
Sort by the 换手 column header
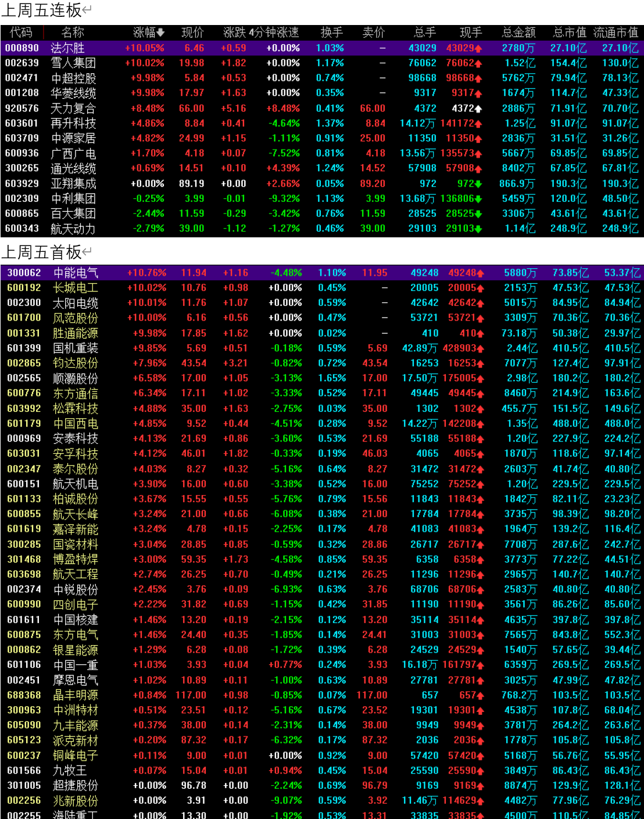coord(331,33)
